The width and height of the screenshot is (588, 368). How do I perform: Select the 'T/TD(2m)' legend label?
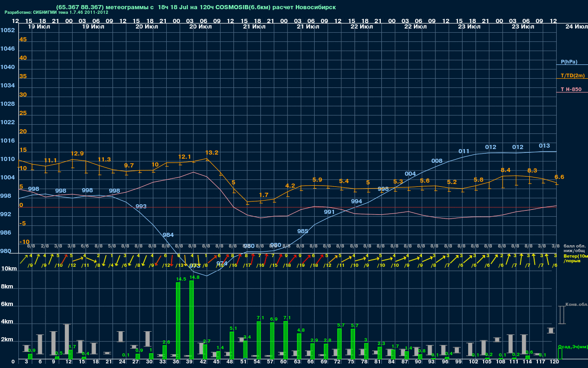click(572, 75)
